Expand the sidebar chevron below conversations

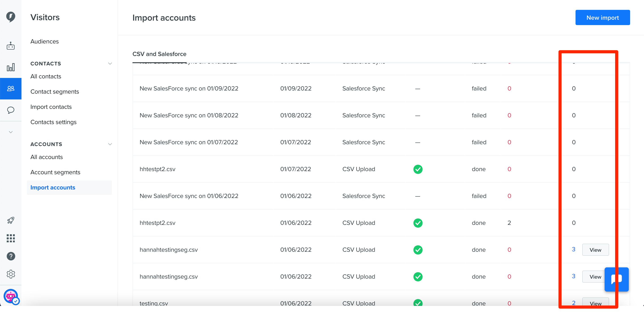coord(11,132)
